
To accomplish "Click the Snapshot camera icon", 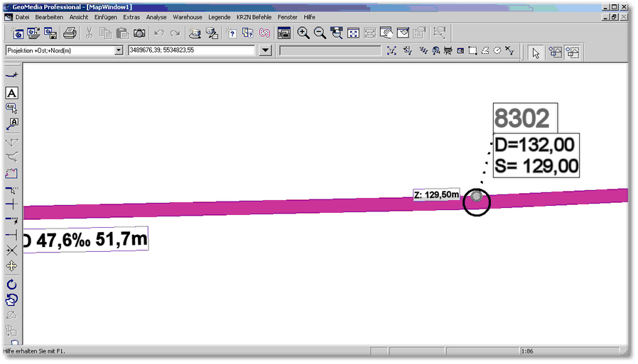I will pos(140,33).
